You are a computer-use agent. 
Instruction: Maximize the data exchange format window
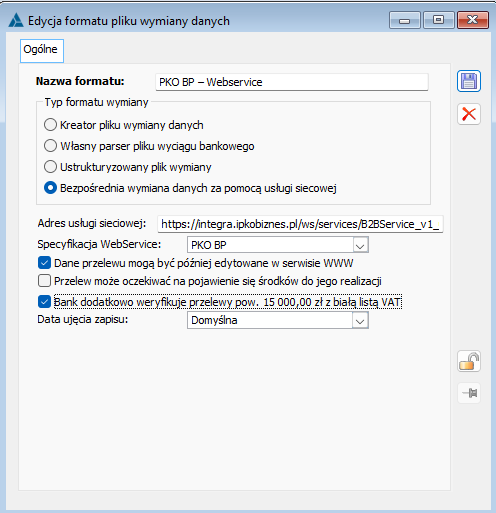439,20
